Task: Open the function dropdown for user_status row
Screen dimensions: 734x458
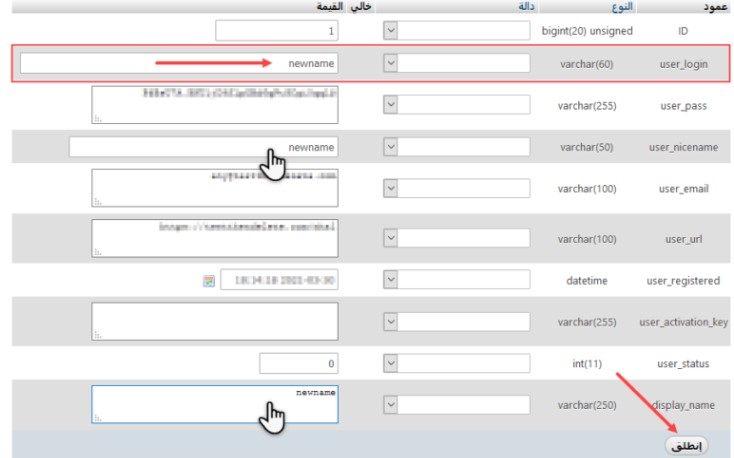Action: (456, 363)
